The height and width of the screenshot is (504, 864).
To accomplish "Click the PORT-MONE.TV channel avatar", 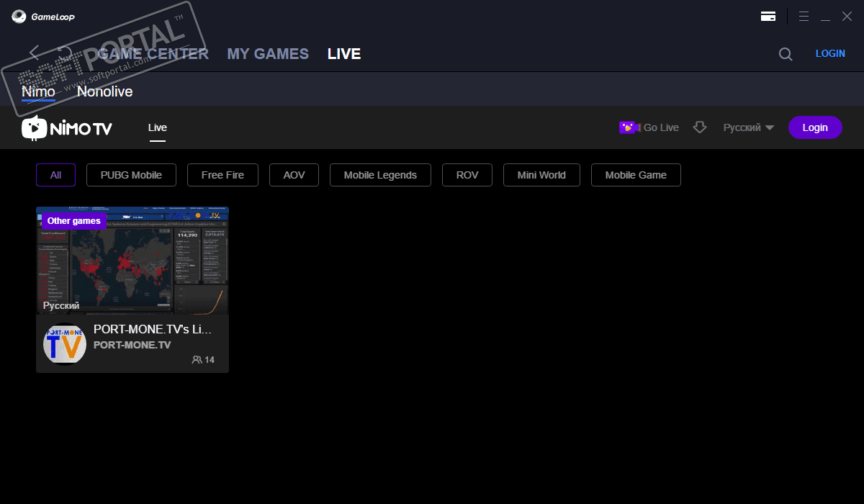I will click(65, 343).
